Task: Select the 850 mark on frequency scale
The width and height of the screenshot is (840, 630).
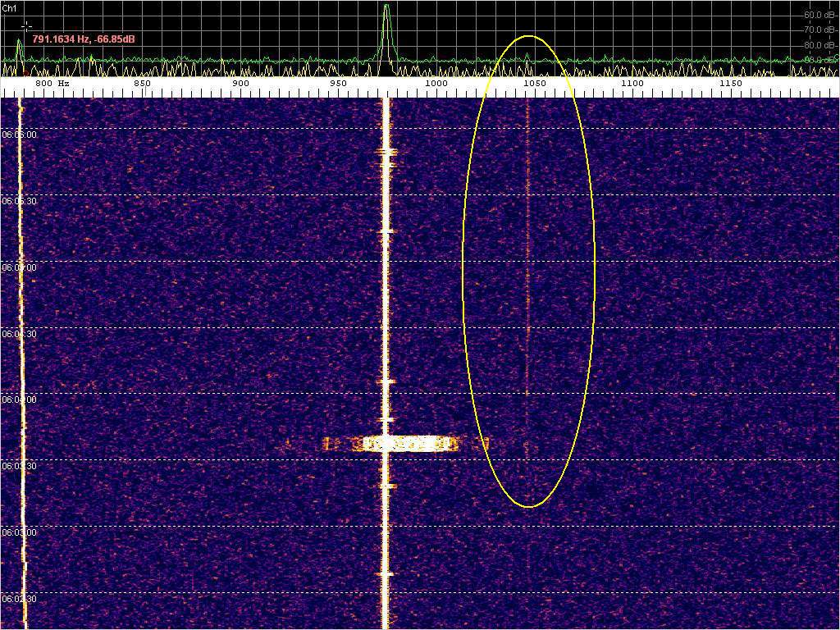Action: click(142, 84)
